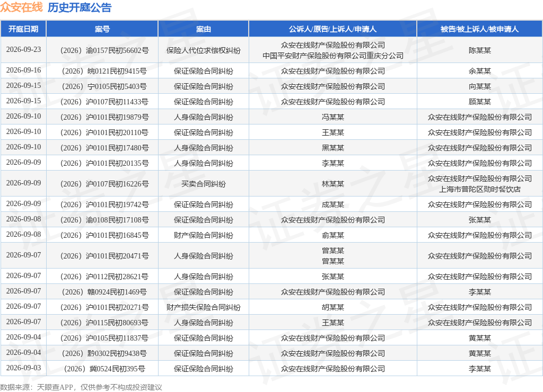Click defendant 陈某某 in first row

pyautogui.click(x=479, y=50)
